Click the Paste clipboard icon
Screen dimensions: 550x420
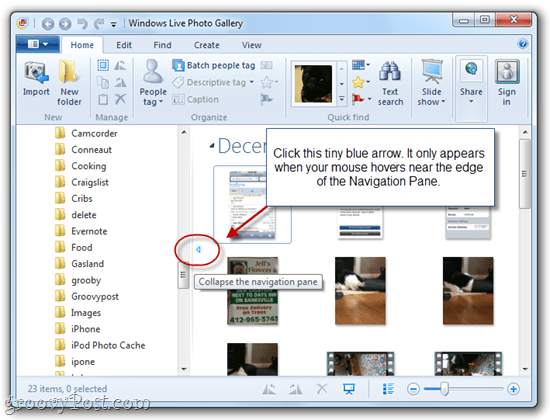point(103,99)
